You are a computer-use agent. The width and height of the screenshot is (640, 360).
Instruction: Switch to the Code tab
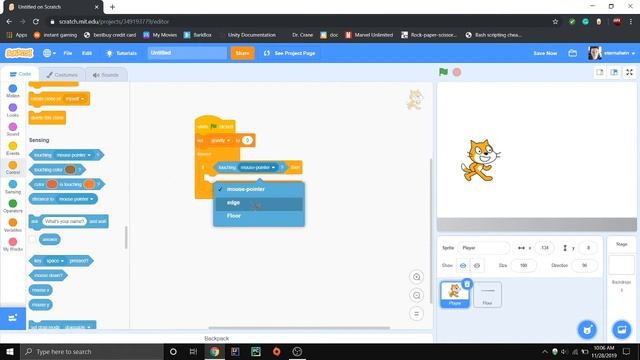20,74
